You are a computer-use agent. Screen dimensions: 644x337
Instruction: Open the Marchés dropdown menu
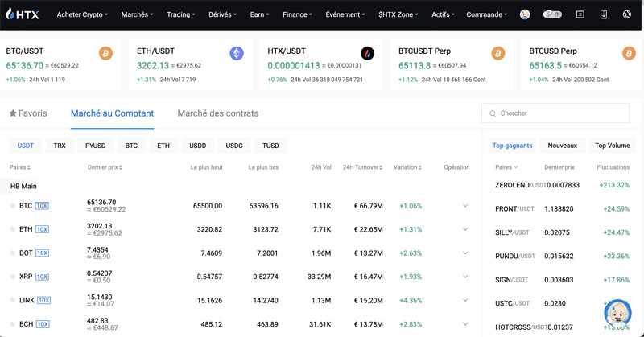pyautogui.click(x=137, y=14)
